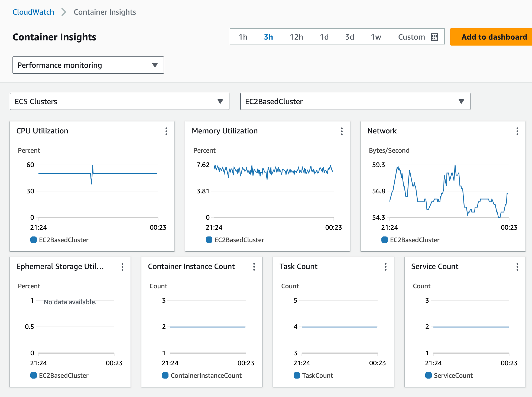Screen dimensions: 532x397
Task: Expand the EC2BasedCluster selector dropdown
Action: 355,101
